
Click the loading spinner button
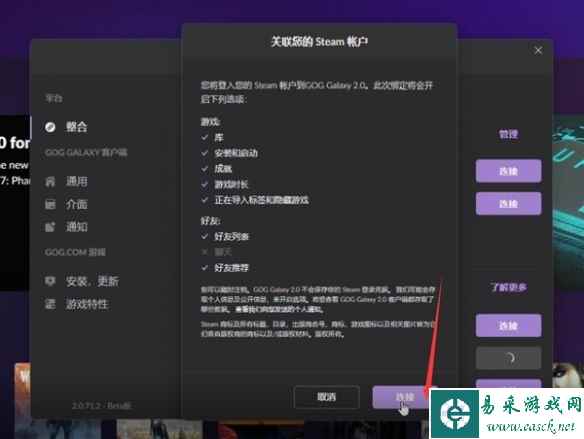pyautogui.click(x=508, y=358)
